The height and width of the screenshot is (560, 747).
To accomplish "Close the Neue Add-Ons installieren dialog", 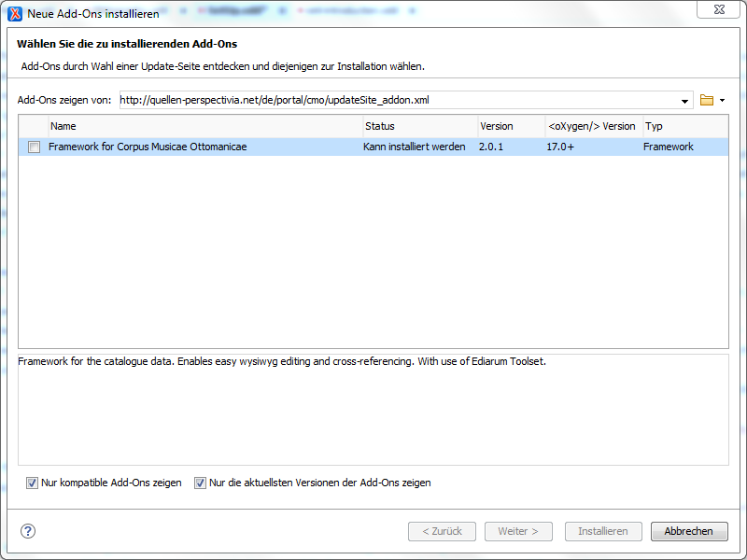I will pyautogui.click(x=721, y=11).
